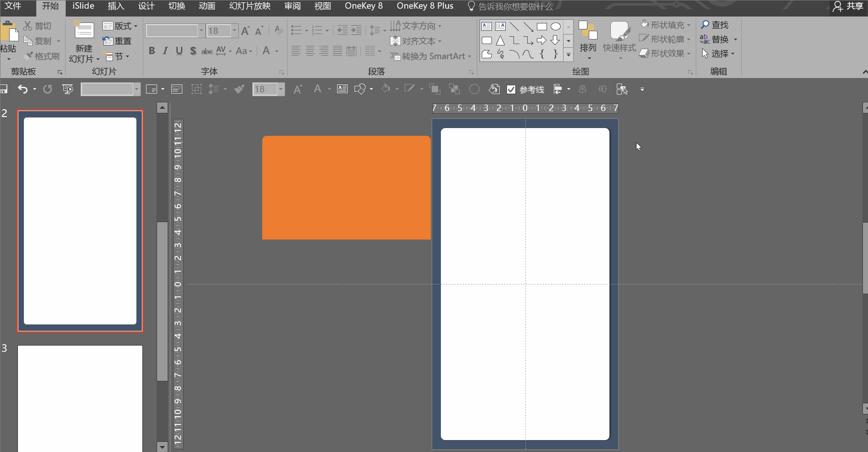Click the Reset (重置) button
This screenshot has width=868, height=452.
click(118, 41)
